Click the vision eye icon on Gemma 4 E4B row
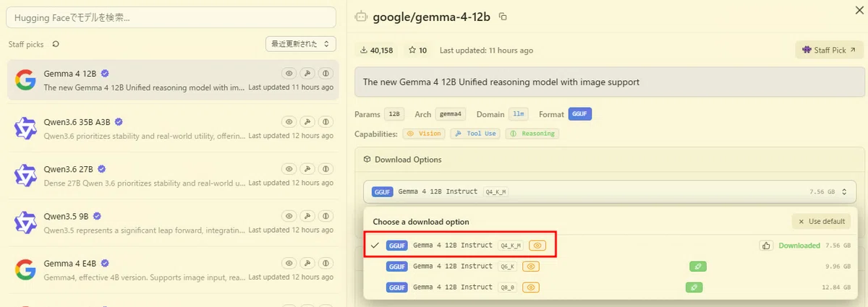 289,263
